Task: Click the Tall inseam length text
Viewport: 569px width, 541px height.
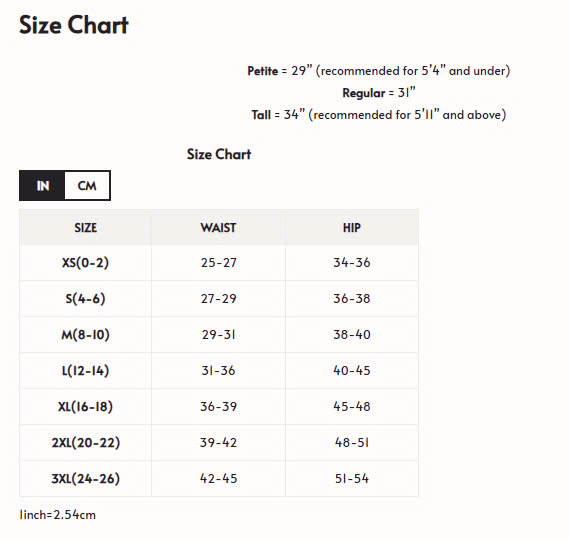Action: pyautogui.click(x=378, y=115)
